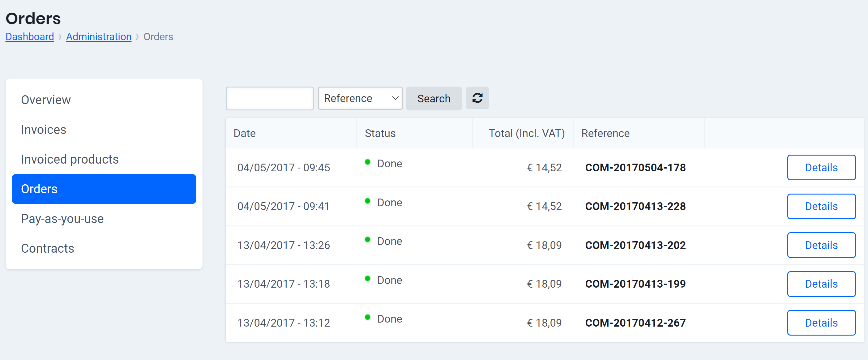Click the Status column header

coord(380,133)
